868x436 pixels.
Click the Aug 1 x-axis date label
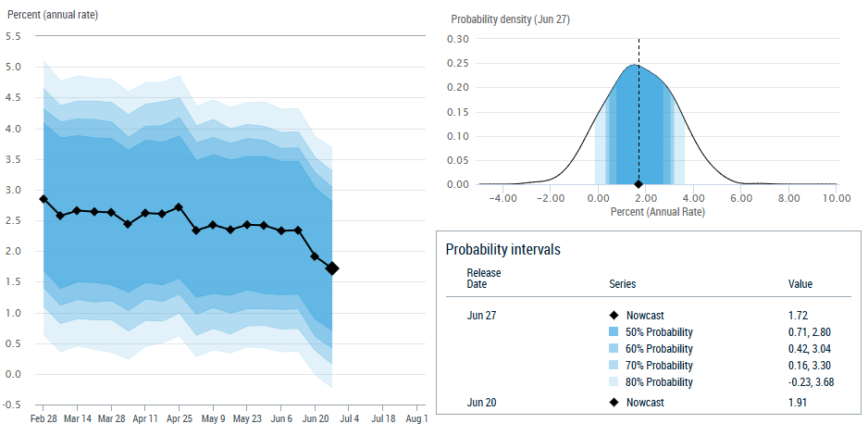tap(416, 419)
